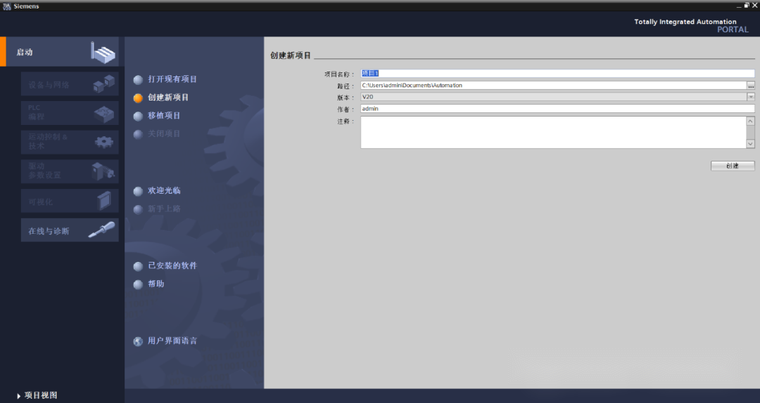Click the 创建 create button
Screen dimensions: 760x403
click(x=732, y=166)
